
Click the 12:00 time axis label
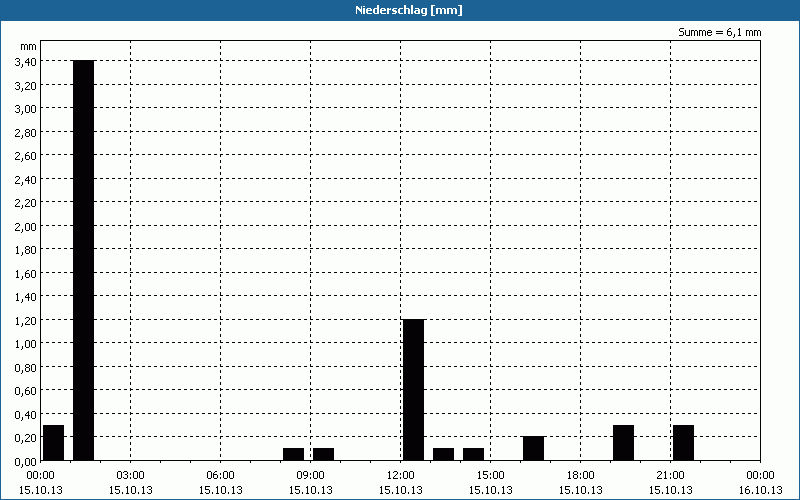pos(401,476)
